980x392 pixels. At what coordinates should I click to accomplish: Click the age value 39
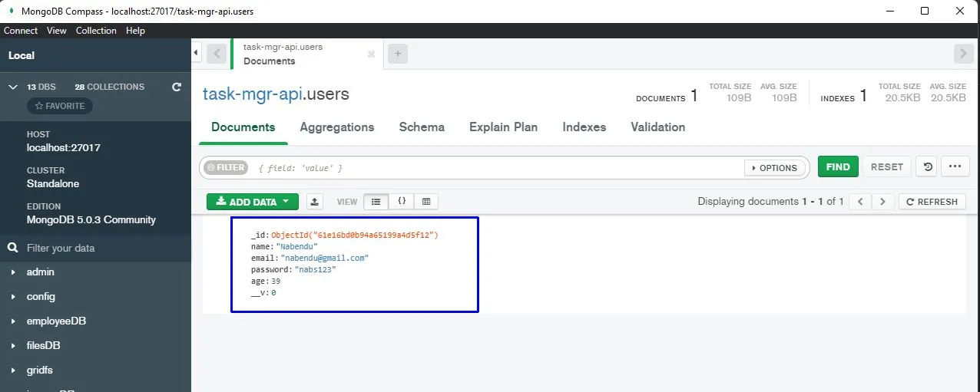[276, 282]
